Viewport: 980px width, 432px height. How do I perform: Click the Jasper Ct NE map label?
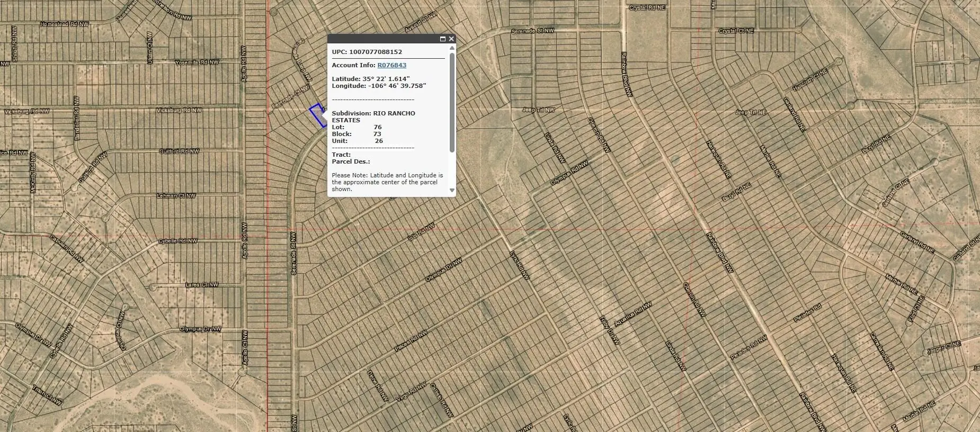943,348
